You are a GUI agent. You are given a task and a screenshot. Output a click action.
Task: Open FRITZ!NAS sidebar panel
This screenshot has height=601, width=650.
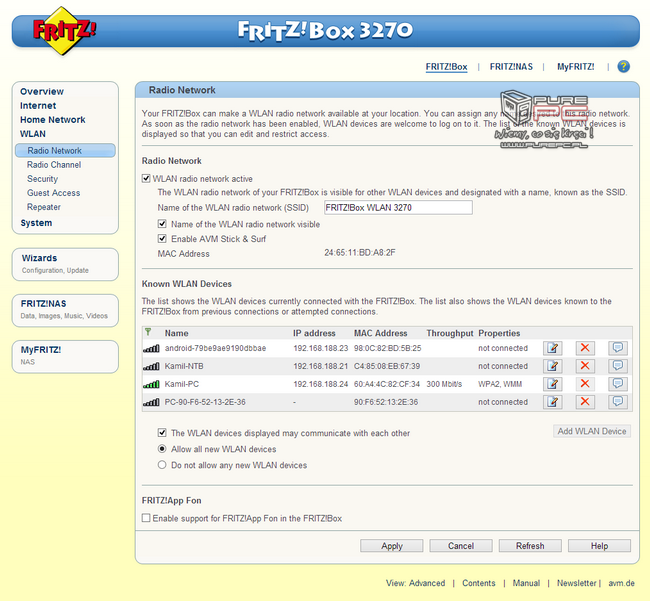[x=65, y=310]
